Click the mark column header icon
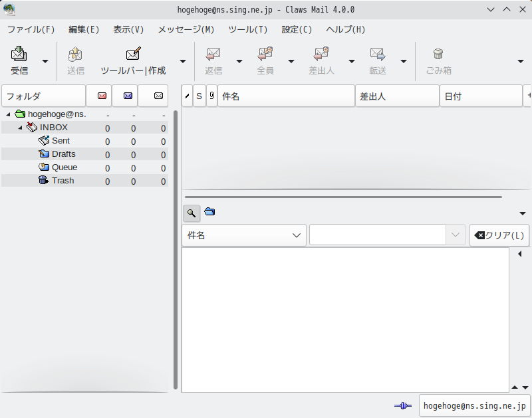Image resolution: width=532 pixels, height=418 pixels. point(187,96)
